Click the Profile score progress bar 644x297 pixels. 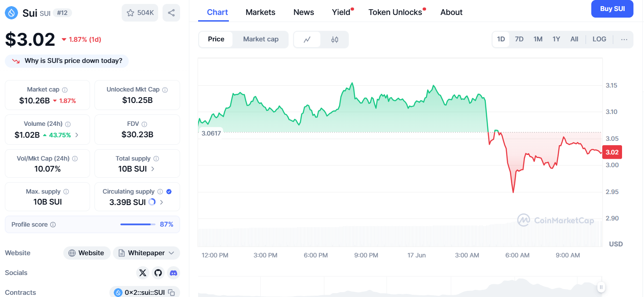coord(138,224)
